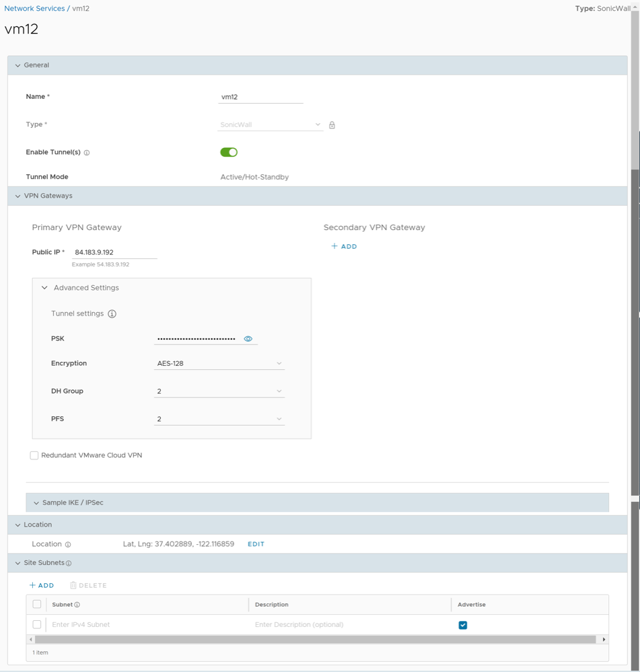Collapse the Advanced Settings section

45,288
